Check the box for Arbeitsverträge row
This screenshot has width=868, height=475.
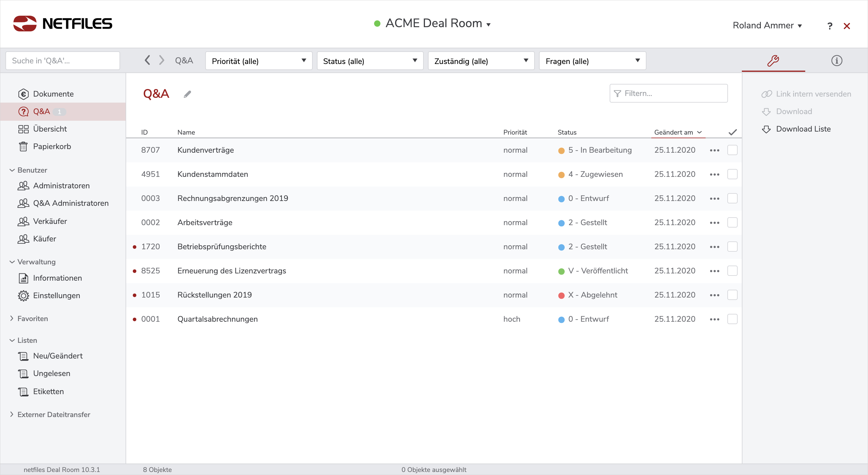732,222
